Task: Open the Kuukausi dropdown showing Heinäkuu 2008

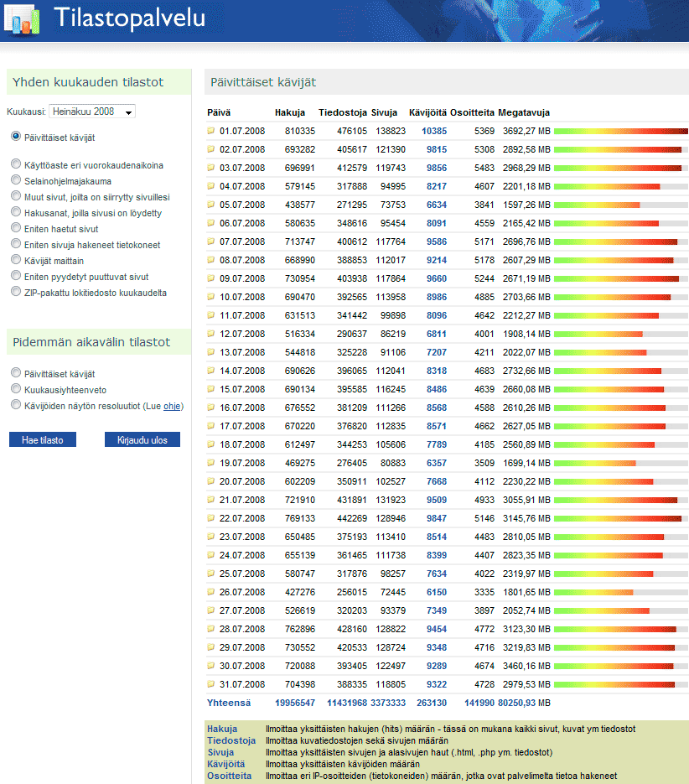Action: coord(92,112)
